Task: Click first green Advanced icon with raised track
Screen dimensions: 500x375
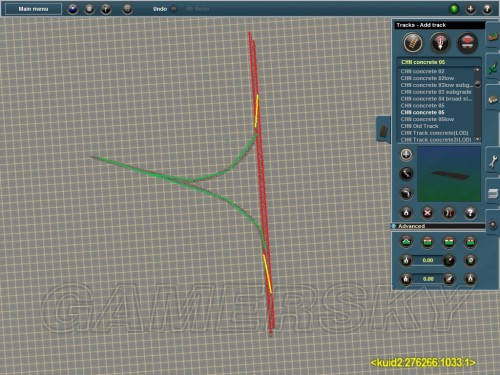Action: click(406, 242)
